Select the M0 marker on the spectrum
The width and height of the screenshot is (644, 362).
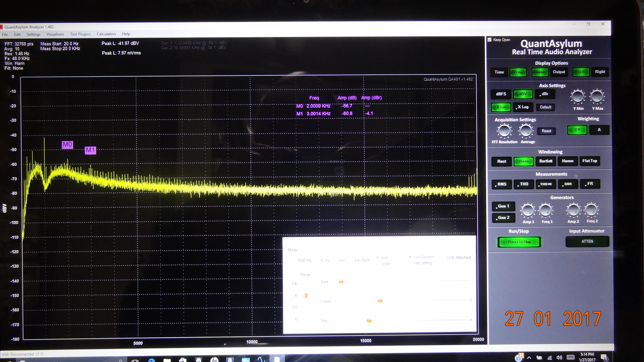coord(67,145)
